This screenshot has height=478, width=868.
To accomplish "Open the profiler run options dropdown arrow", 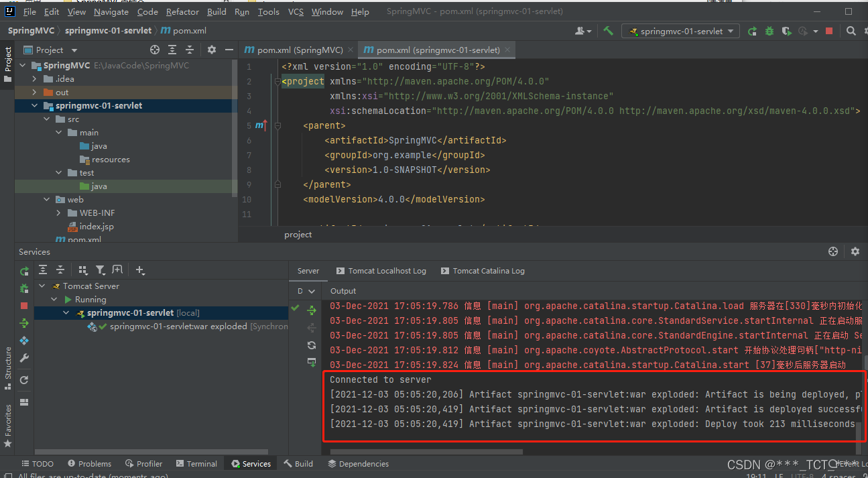I will 815,31.
